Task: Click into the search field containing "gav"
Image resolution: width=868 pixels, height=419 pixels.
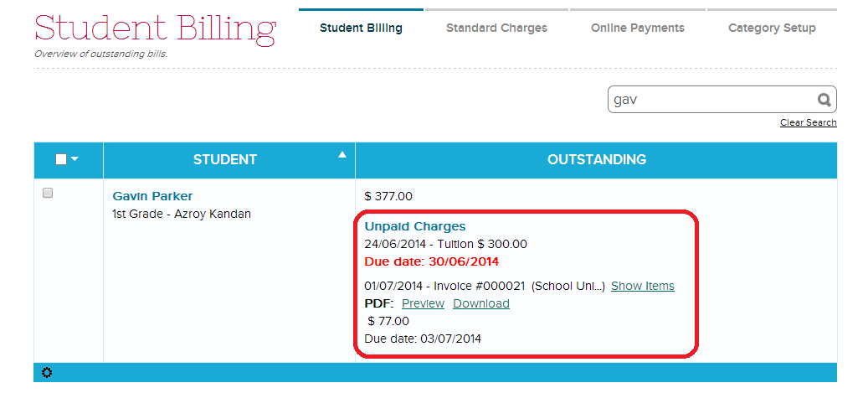Action: click(x=711, y=100)
